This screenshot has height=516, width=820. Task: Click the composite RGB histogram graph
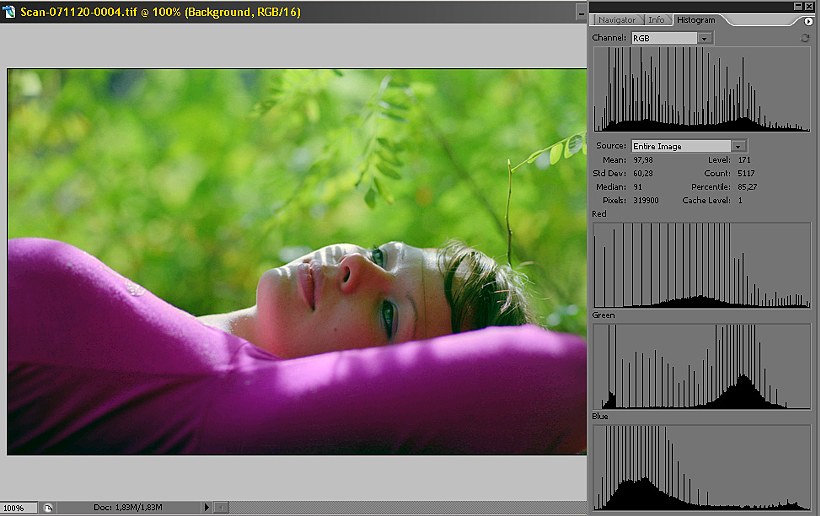(701, 90)
